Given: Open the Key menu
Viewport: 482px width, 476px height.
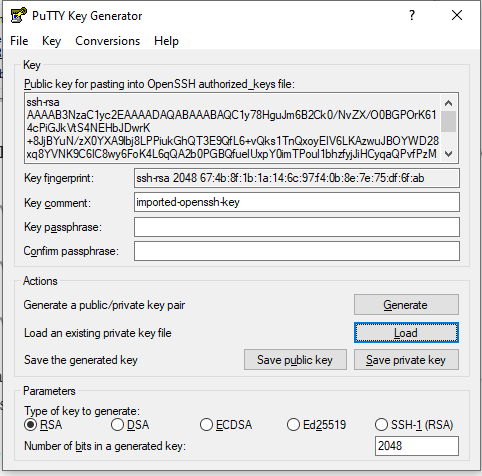Looking at the screenshot, I should [51, 41].
